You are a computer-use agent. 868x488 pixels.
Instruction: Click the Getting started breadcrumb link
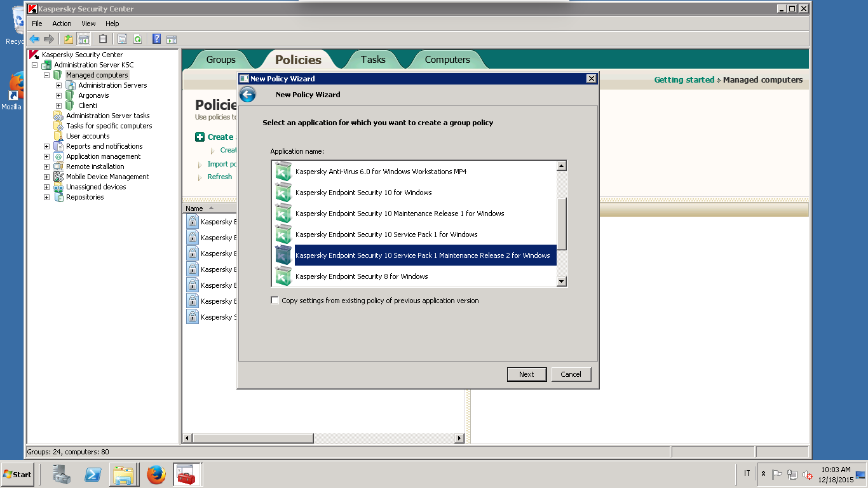click(684, 80)
